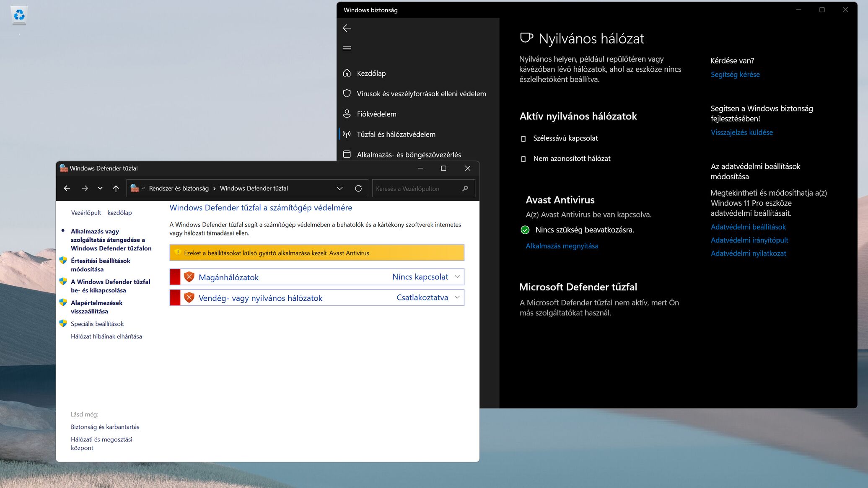
Task: Select Alkalmazás- és böngészővezérlés in the sidebar
Action: [x=409, y=155]
